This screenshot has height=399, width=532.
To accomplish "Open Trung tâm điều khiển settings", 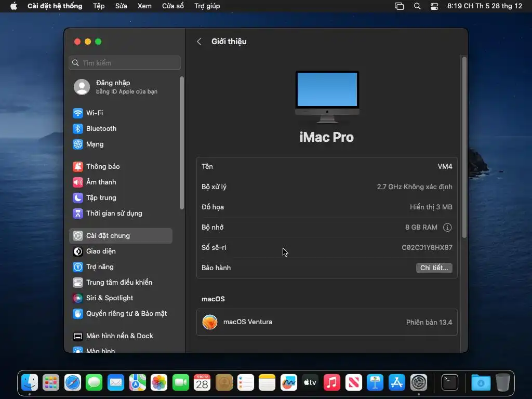I will 121,282.
